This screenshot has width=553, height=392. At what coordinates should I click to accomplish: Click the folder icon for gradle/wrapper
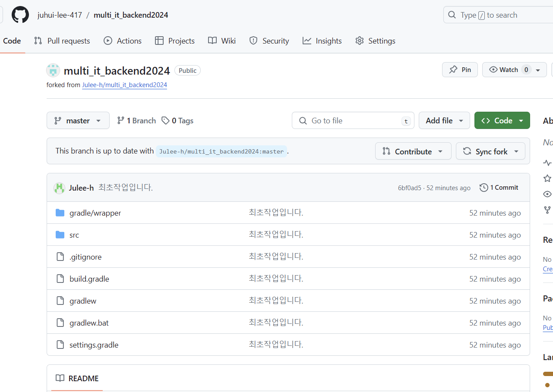[x=60, y=213]
